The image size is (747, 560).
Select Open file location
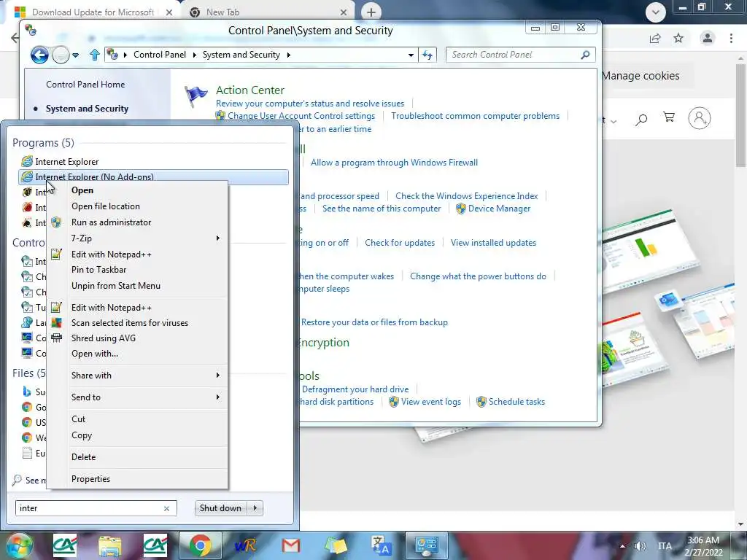click(106, 206)
